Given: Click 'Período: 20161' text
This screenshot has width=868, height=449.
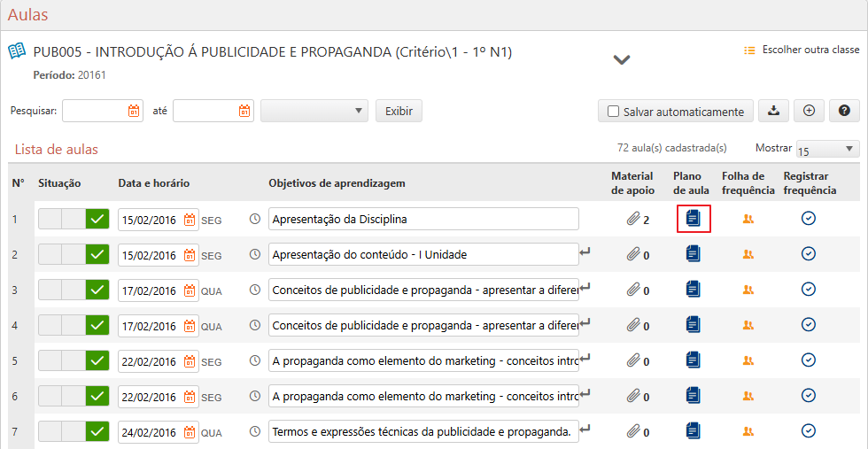Looking at the screenshot, I should coord(70,75).
